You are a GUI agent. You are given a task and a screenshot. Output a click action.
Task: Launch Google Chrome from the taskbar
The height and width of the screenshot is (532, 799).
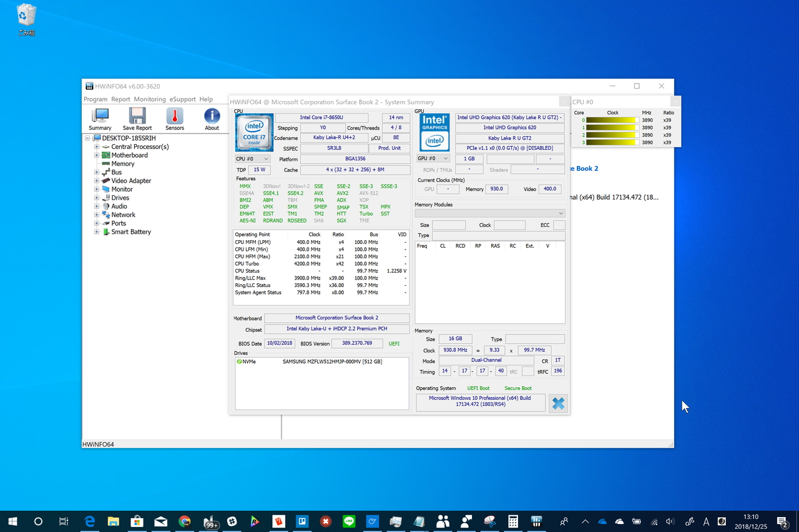click(x=184, y=521)
